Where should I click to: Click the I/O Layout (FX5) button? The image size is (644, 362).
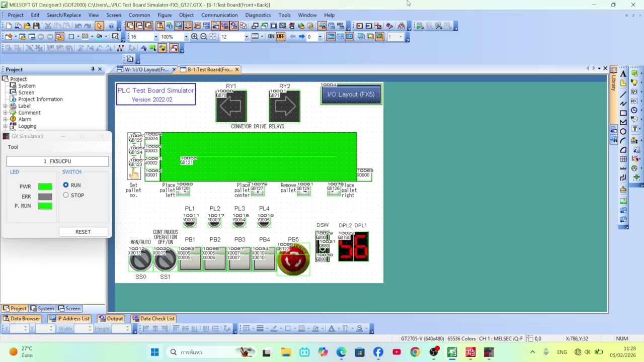pyautogui.click(x=351, y=95)
